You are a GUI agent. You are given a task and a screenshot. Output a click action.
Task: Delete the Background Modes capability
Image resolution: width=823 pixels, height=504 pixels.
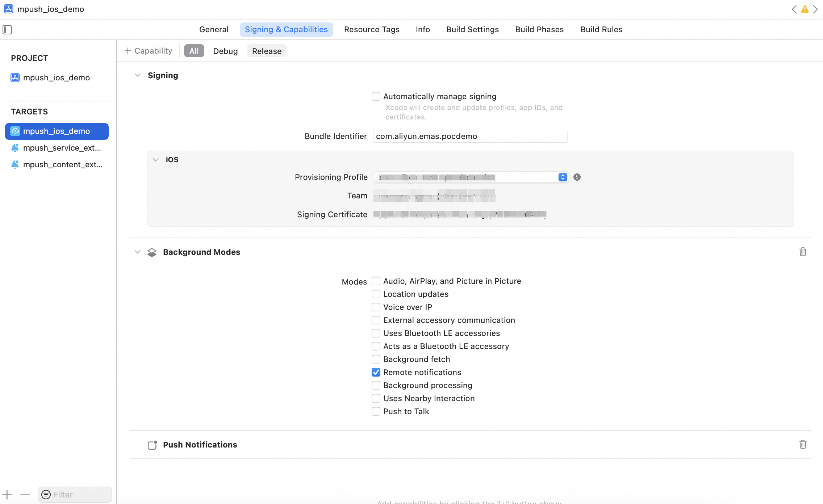coord(803,252)
